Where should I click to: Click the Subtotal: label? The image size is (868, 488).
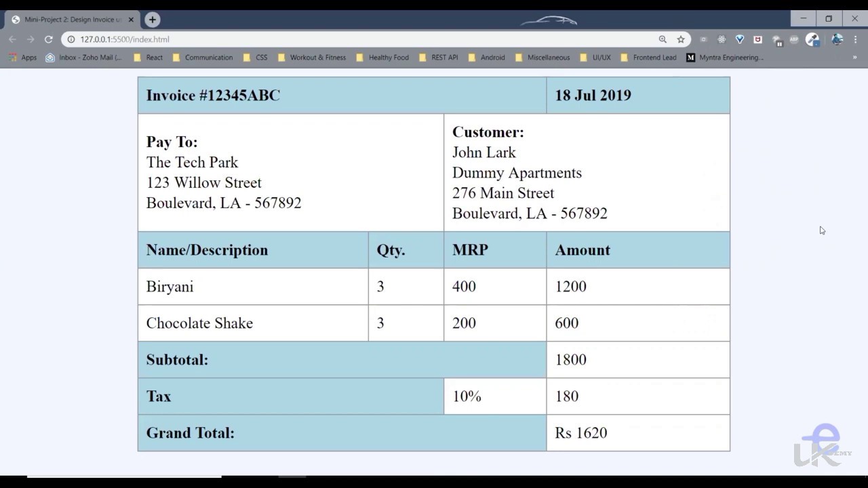[177, 360]
